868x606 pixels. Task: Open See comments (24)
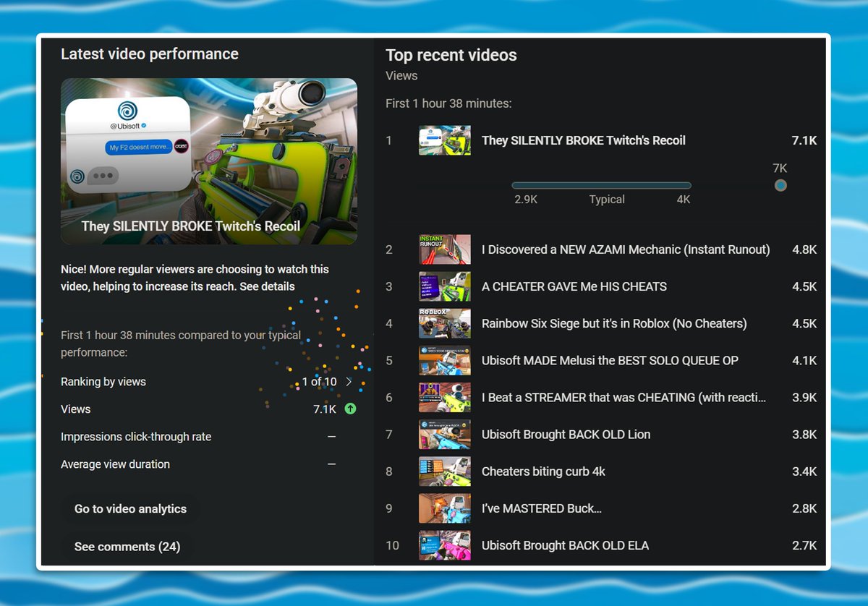pos(127,547)
